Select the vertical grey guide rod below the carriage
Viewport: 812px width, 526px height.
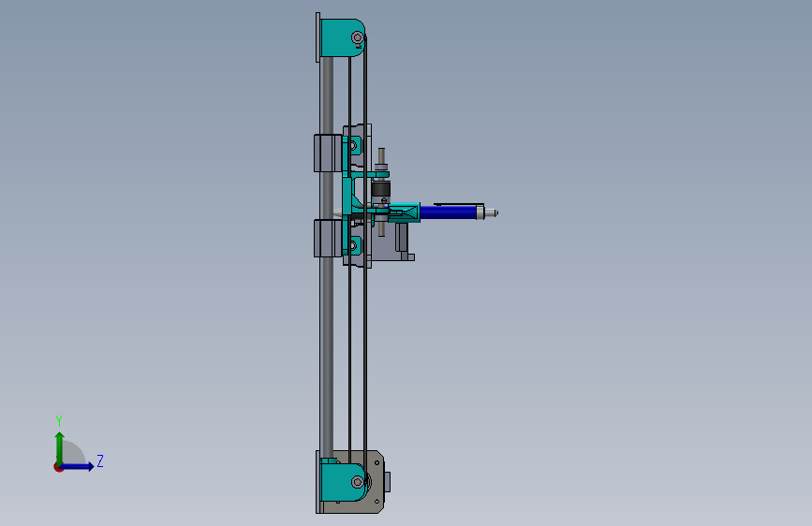(327, 358)
